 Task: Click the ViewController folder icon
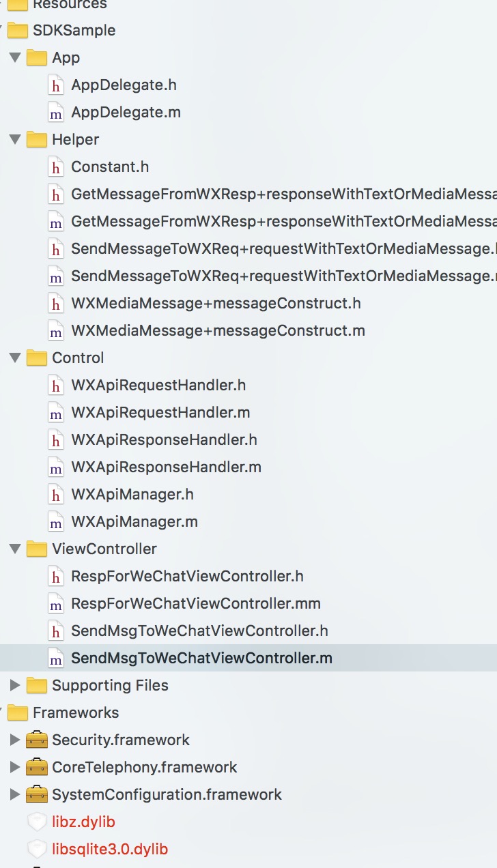pyautogui.click(x=36, y=549)
